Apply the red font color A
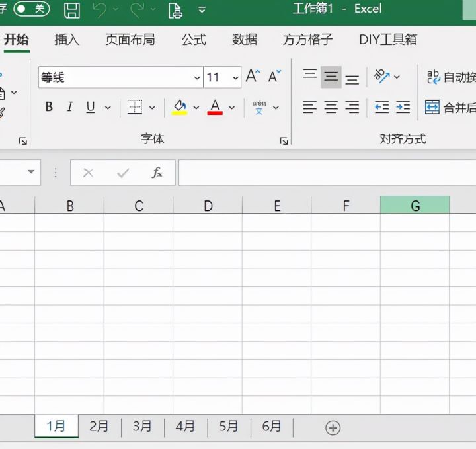 coord(215,108)
